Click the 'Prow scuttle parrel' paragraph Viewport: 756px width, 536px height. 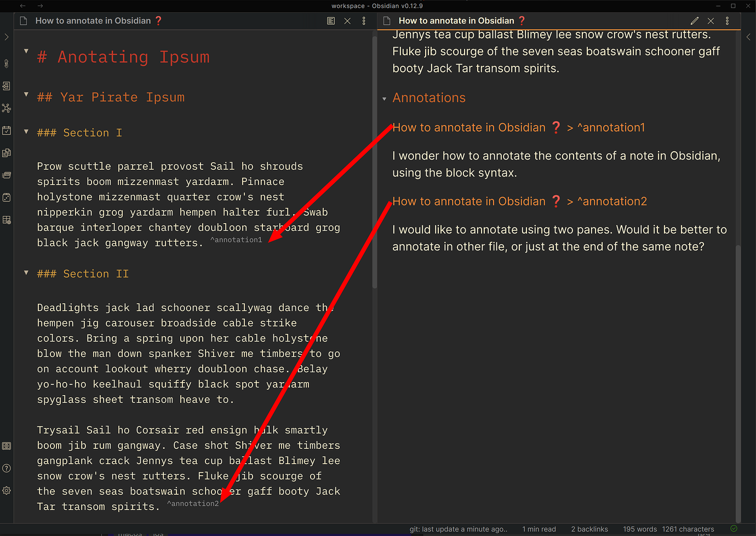pyautogui.click(x=188, y=204)
